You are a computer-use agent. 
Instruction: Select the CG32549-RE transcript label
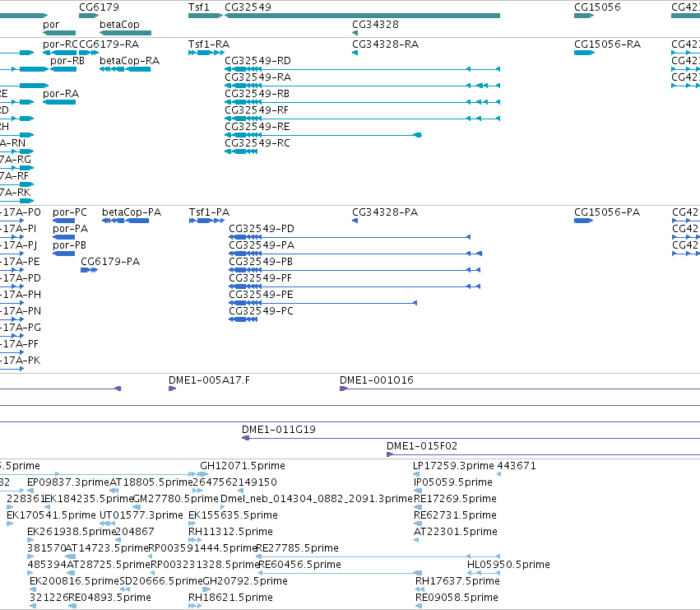point(257,127)
